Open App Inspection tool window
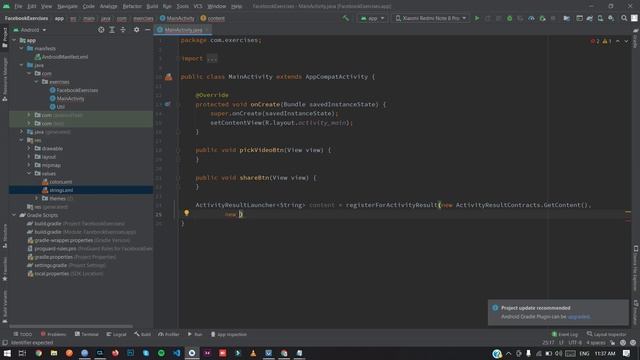This screenshot has width=640, height=360. [x=229, y=334]
